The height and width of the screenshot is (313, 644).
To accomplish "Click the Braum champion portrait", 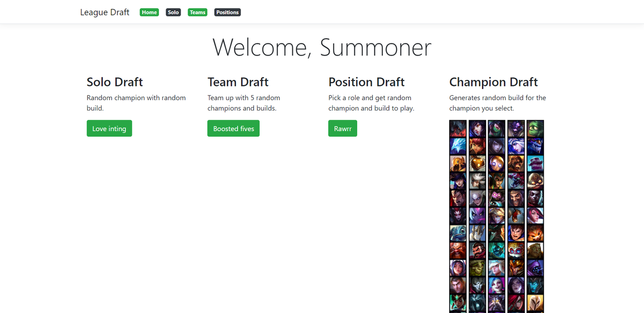I will click(535, 163).
